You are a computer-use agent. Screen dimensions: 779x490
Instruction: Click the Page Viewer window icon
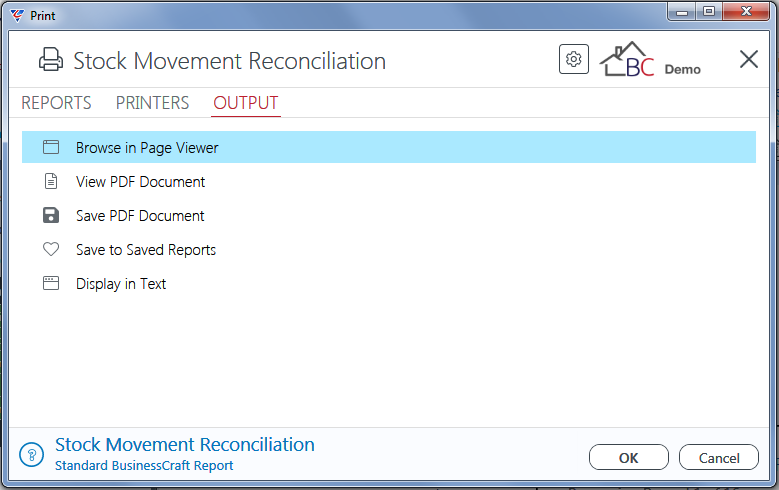click(51, 147)
